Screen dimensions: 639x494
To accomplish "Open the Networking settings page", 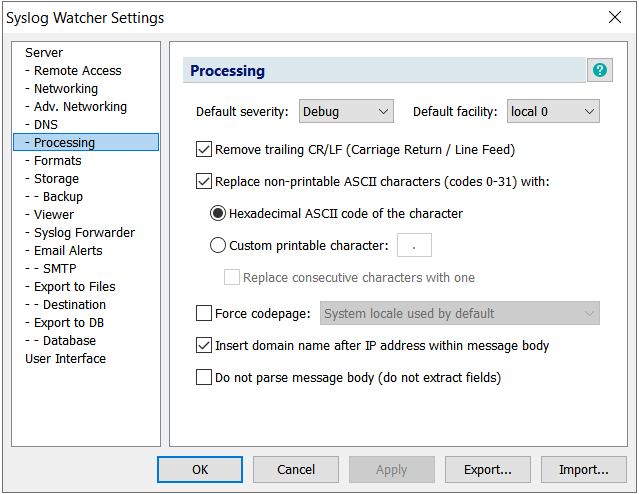I will click(61, 88).
